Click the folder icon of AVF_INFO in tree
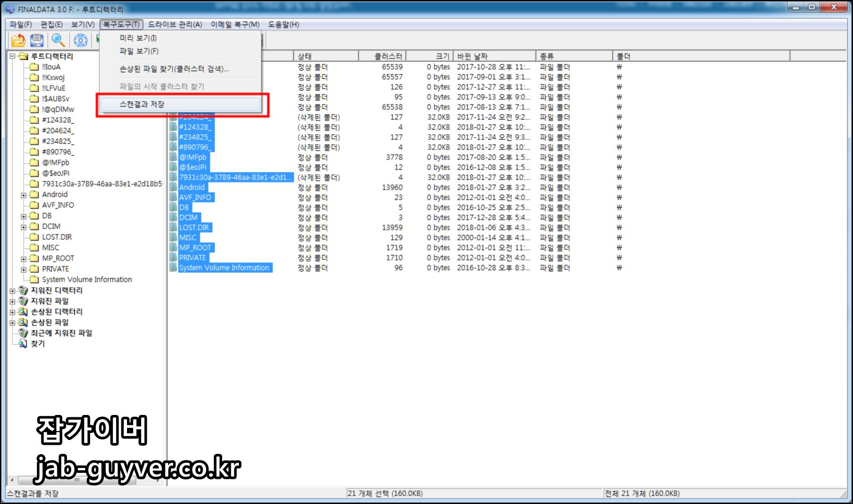The image size is (853, 504). tap(34, 205)
